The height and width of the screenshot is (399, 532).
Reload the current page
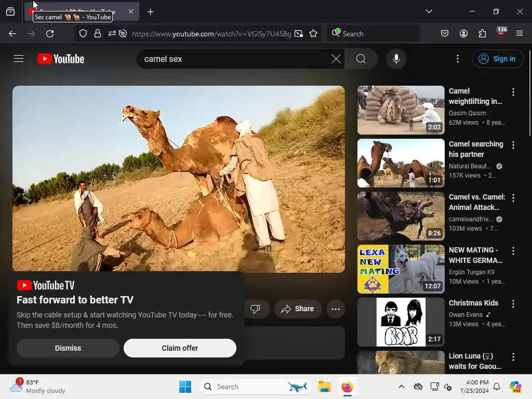[50, 34]
